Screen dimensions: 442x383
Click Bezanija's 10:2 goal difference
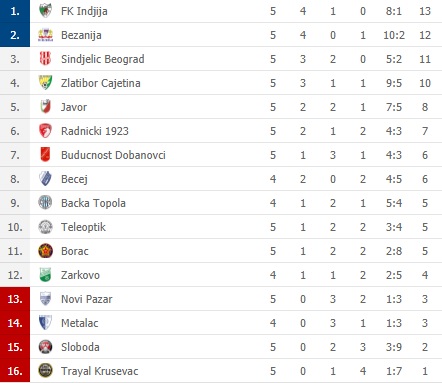pos(394,35)
